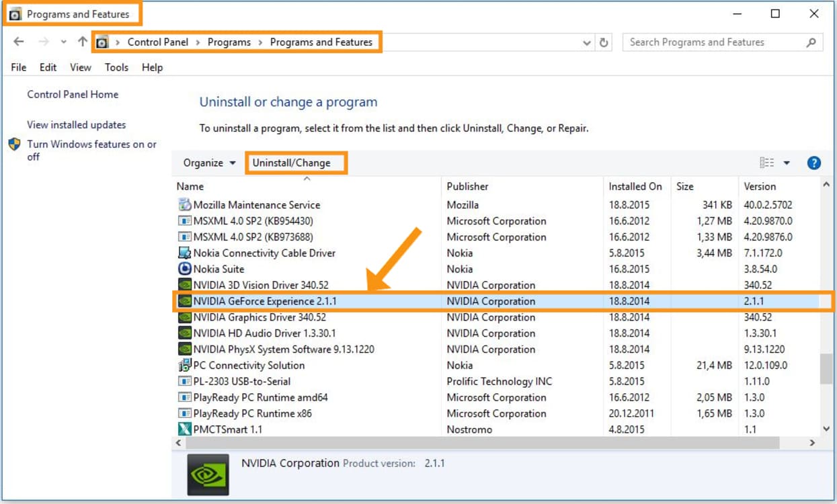Image resolution: width=837 pixels, height=504 pixels.
Task: Sort by the Installed On column header
Action: (x=635, y=186)
